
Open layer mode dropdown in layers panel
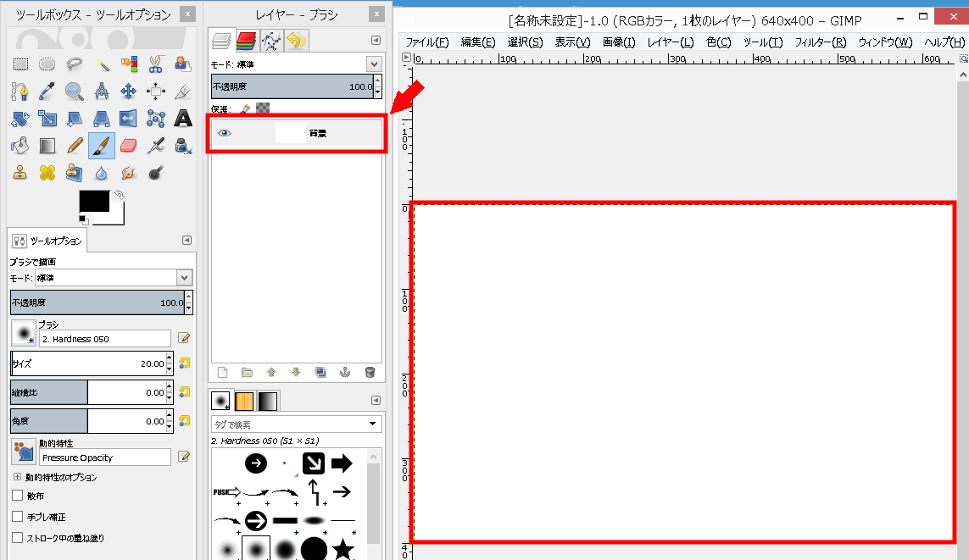click(374, 64)
